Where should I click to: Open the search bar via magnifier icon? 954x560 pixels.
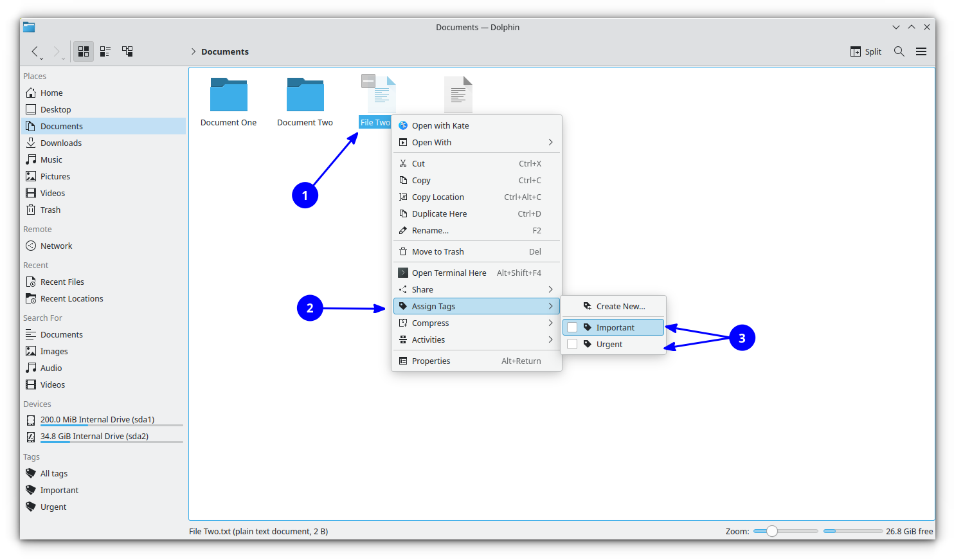(899, 51)
